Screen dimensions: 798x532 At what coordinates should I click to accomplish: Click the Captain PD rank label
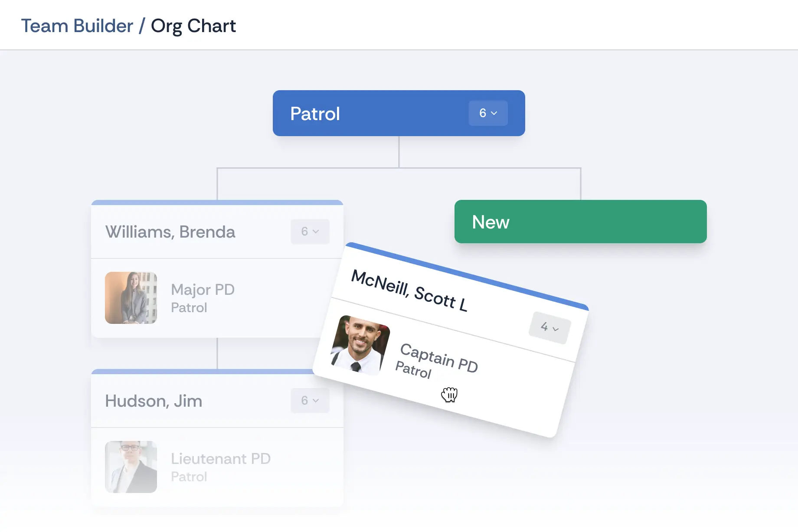[x=439, y=358]
